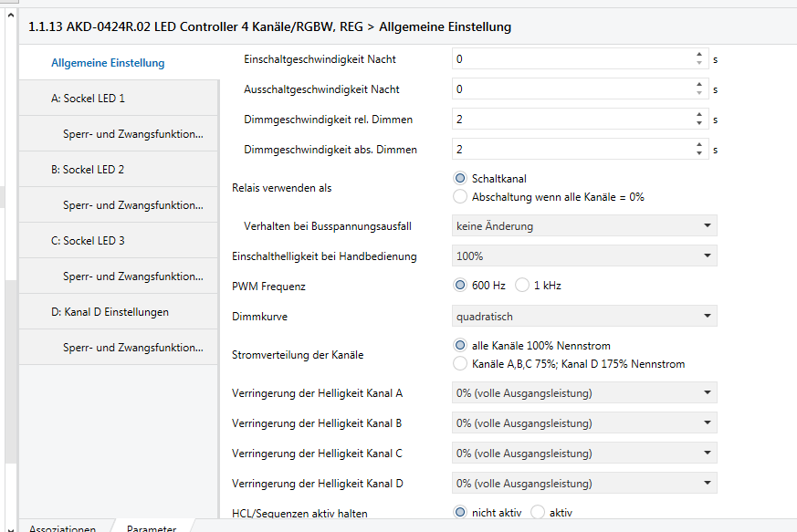This screenshot has height=532, width=797.
Task: Open 'D: Kanal D Einstellungen' page
Action: point(110,312)
